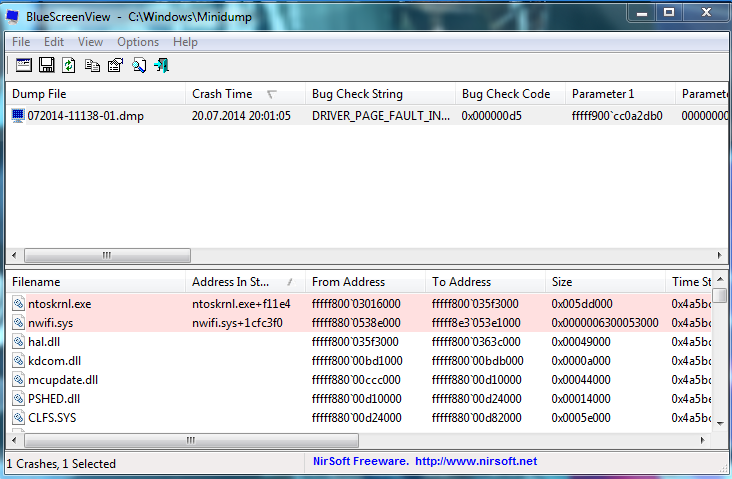Screen dimensions: 732x479
Task: Click lower pane vertical scroll down arrow
Action: pyautogui.click(x=720, y=423)
